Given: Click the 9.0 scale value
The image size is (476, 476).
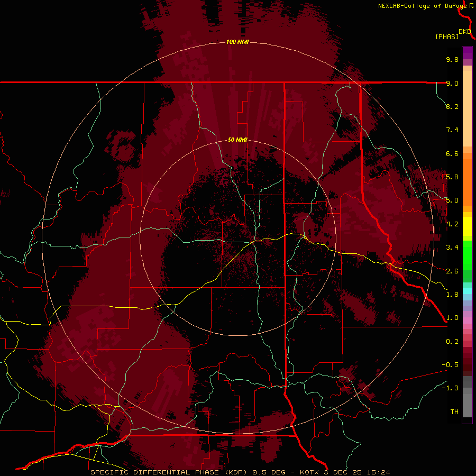Looking at the screenshot, I should (452, 83).
